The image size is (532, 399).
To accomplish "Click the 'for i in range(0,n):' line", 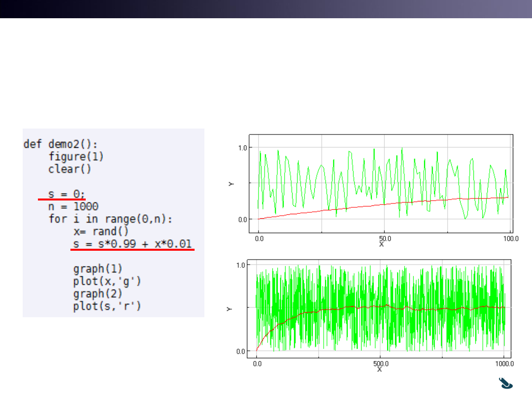I will point(110,219).
